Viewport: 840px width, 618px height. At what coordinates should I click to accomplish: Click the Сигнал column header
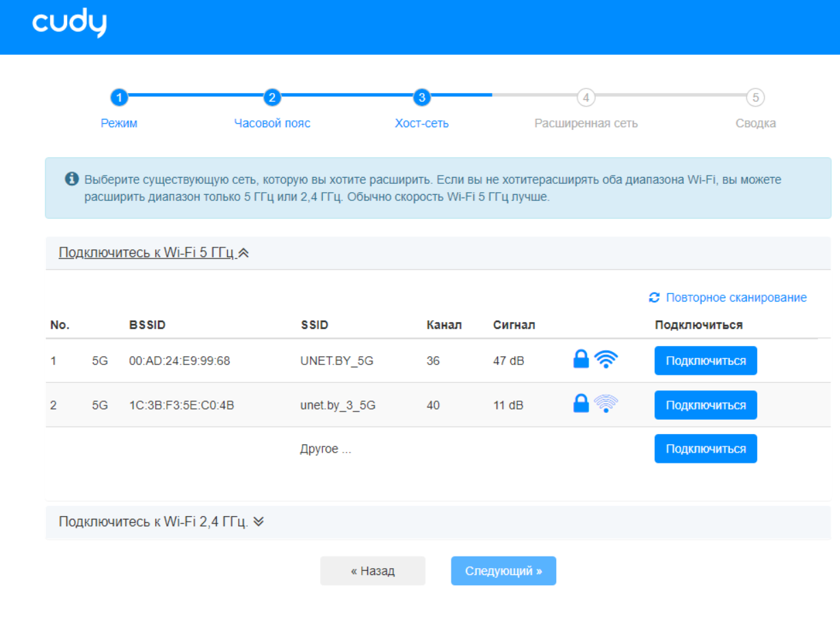click(x=514, y=325)
